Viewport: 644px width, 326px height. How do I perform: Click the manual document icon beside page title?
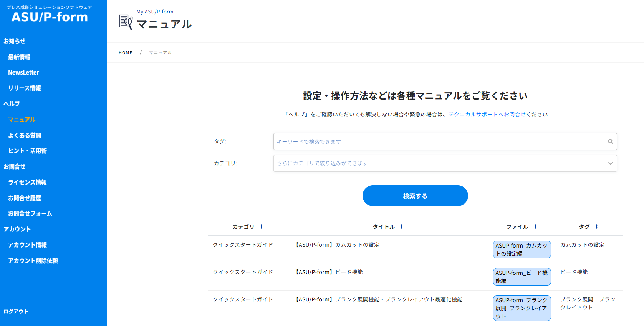click(126, 22)
